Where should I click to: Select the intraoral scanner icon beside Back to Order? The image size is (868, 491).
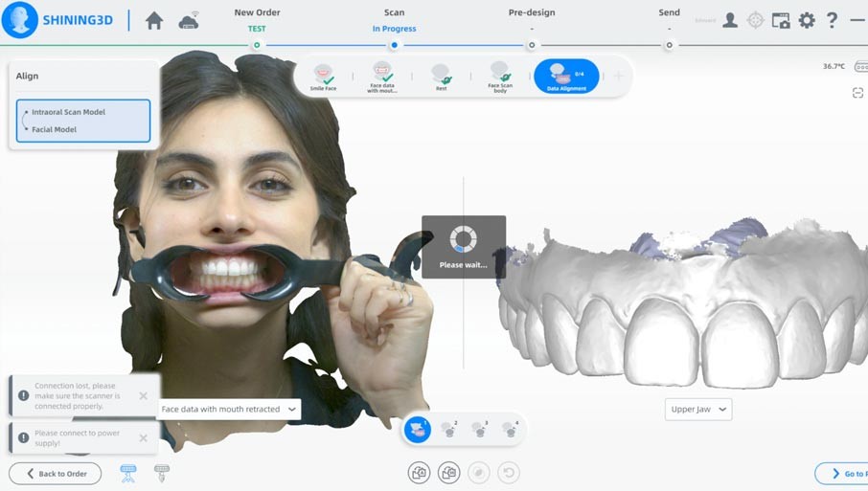[x=128, y=473]
